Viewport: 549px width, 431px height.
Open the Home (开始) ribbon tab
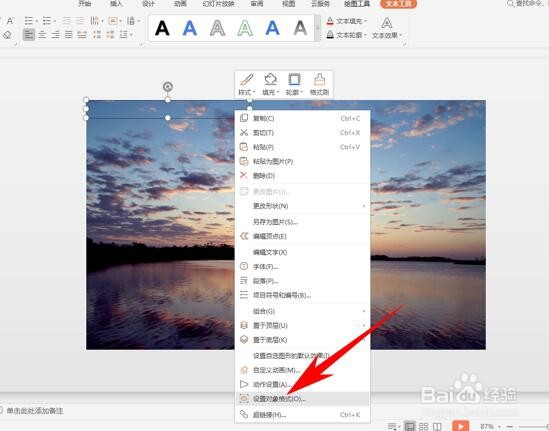[x=85, y=4]
